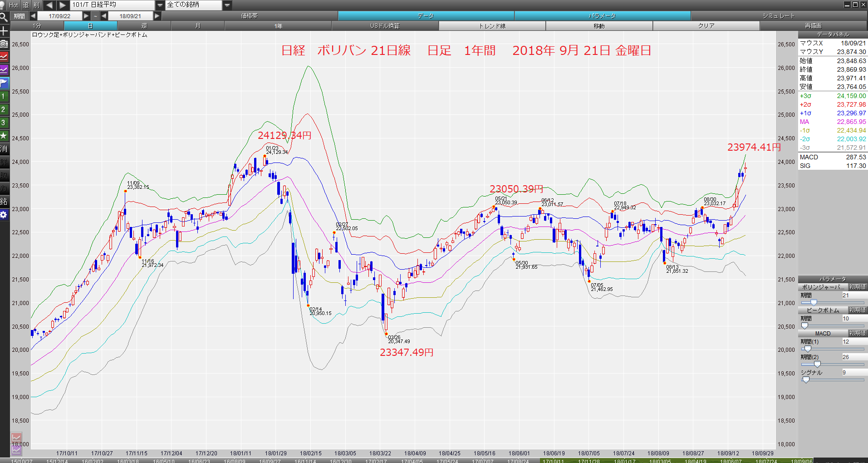Select the 日 daily timeframe

click(x=90, y=26)
